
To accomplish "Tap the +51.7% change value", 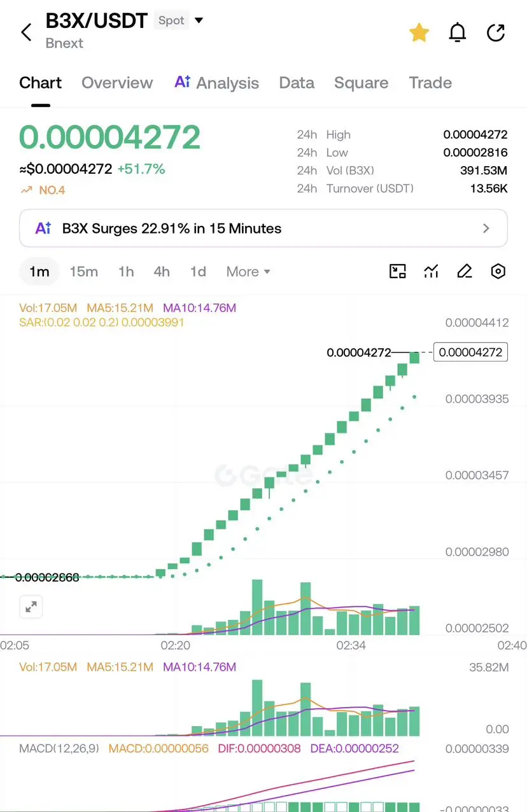I will coord(141,169).
